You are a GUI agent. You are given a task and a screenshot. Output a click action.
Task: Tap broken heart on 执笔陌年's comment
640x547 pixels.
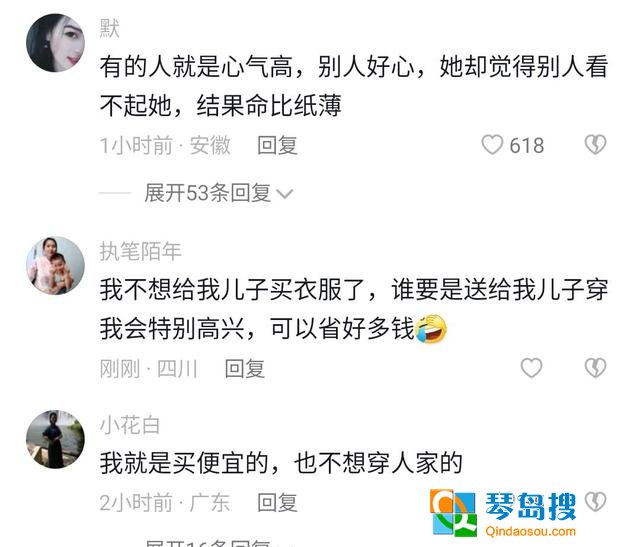(596, 368)
